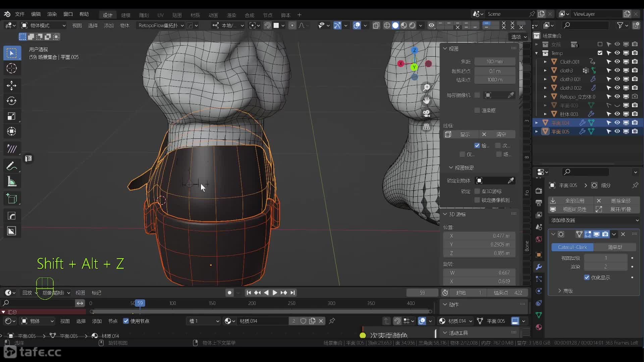This screenshot has width=644, height=362.
Task: Open the 文件 menu
Action: pos(20,14)
